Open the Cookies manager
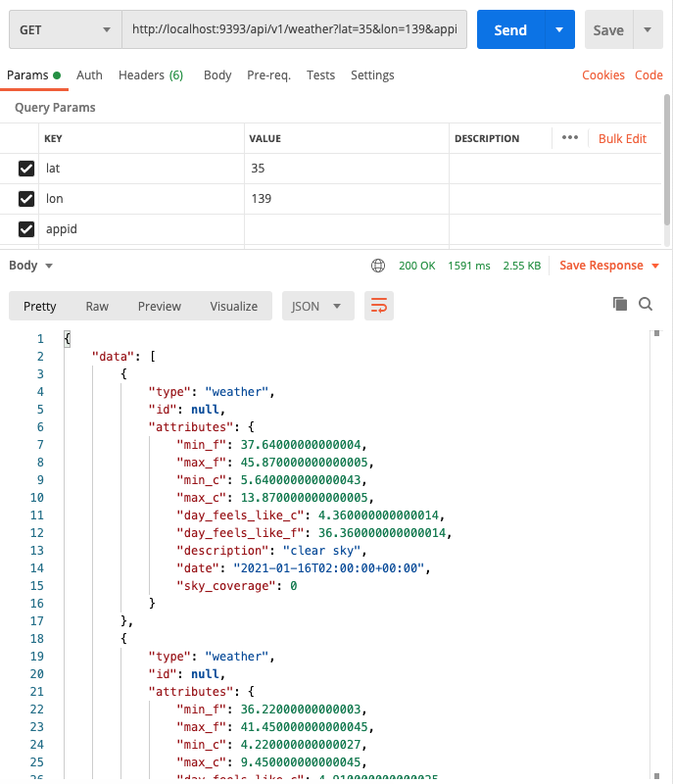This screenshot has width=673, height=784. (602, 74)
